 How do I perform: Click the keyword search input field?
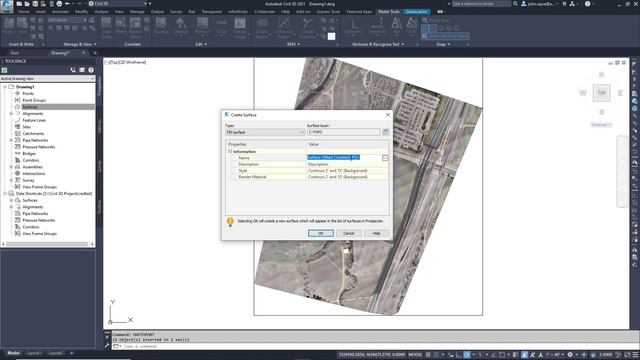point(481,4)
